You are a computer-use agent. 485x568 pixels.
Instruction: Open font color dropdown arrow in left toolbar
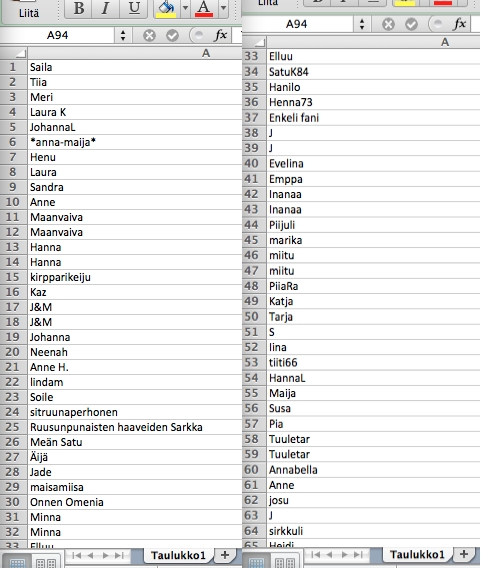(223, 8)
